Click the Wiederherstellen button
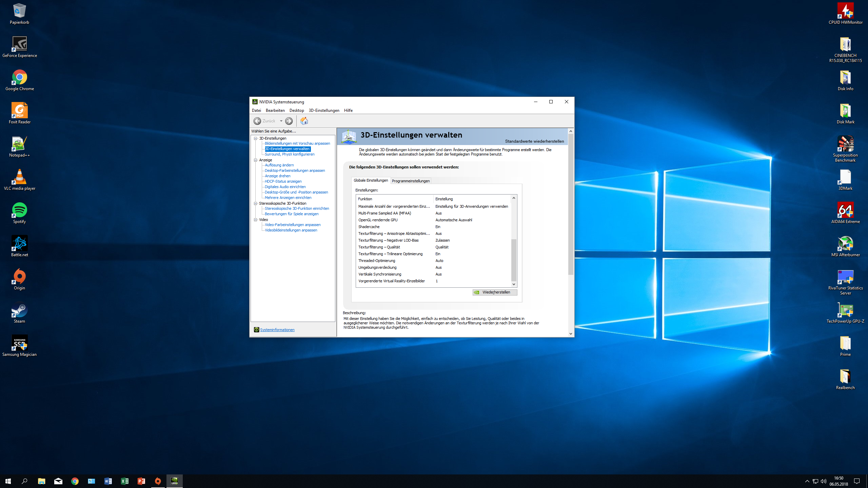This screenshot has width=868, height=488. (495, 292)
